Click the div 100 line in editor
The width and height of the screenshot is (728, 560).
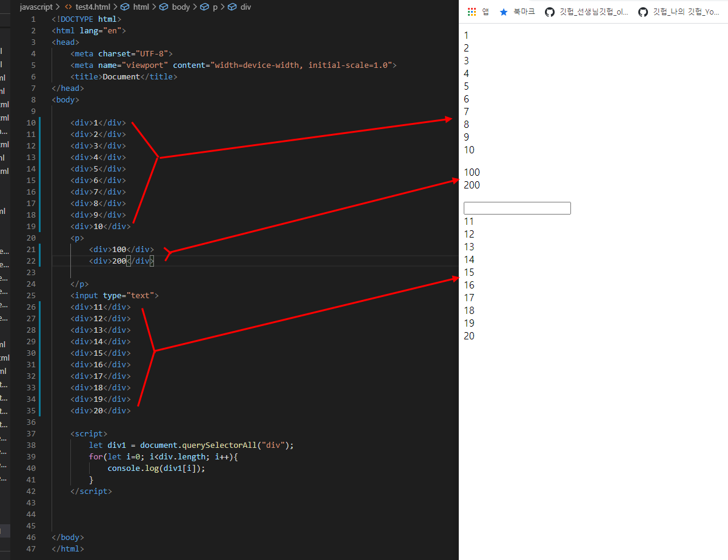coord(121,249)
